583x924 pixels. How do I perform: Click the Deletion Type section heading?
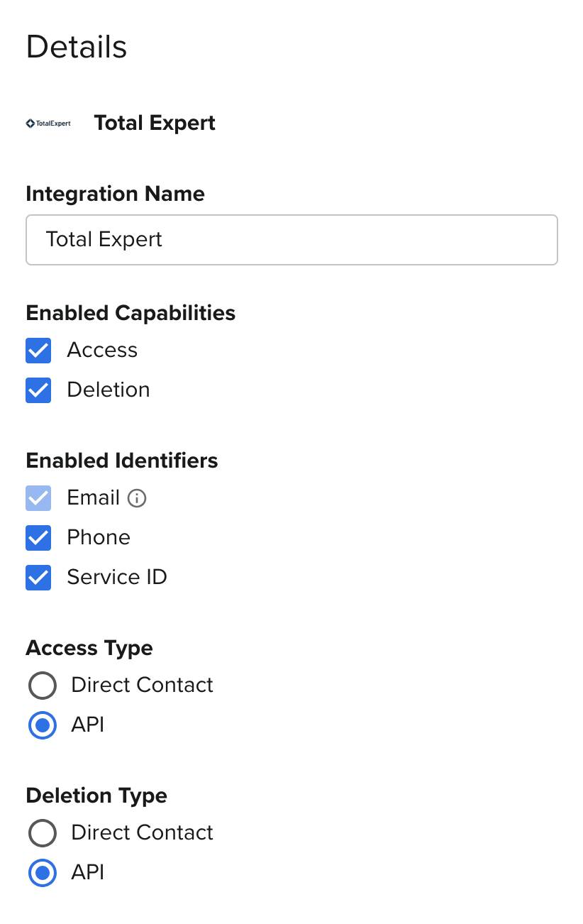(96, 796)
